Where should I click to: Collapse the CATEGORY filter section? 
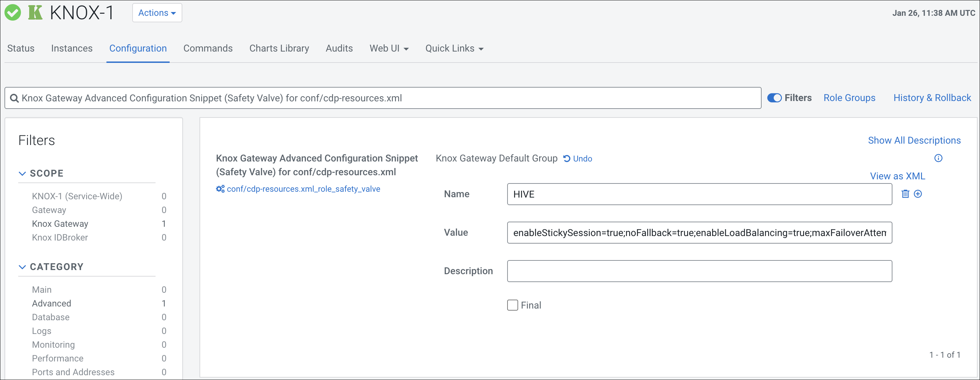pyautogui.click(x=22, y=267)
